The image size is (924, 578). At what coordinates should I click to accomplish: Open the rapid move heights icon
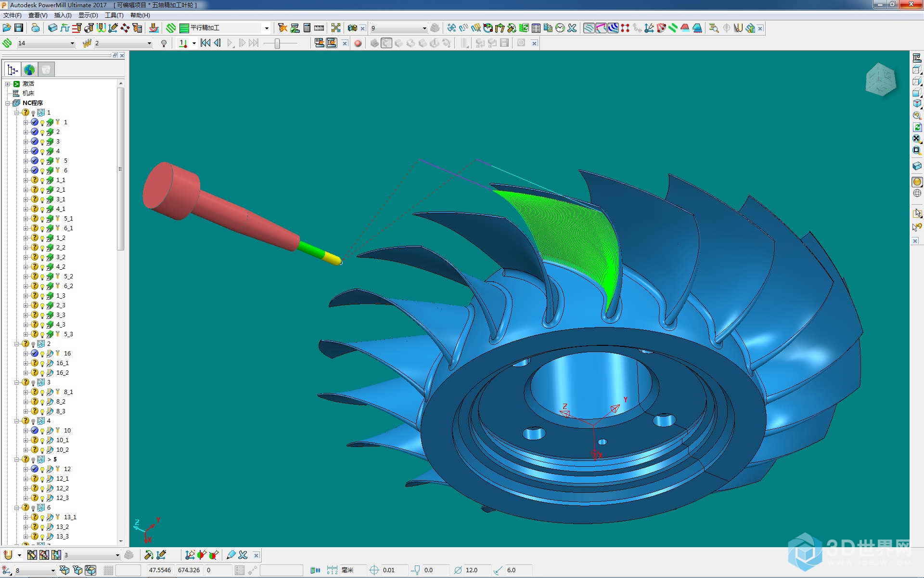point(77,28)
